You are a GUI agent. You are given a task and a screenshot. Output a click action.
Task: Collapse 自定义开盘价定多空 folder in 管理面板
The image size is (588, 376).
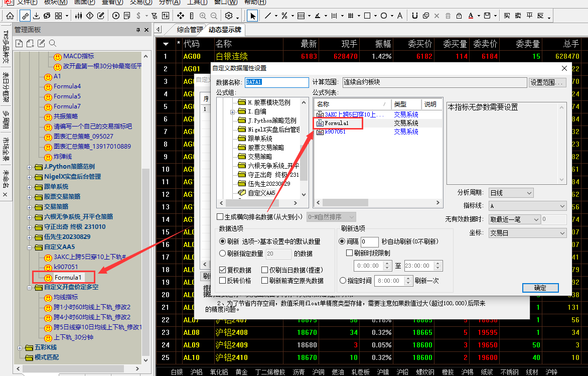click(x=29, y=288)
